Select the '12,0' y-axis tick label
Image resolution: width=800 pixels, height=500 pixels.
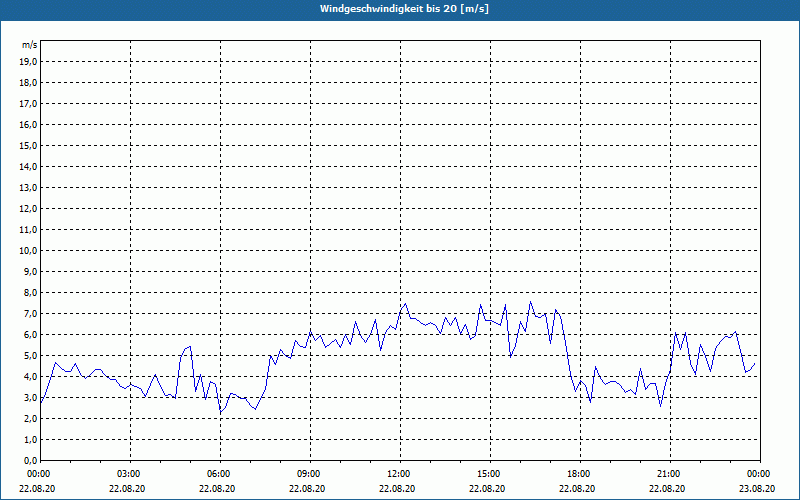[28, 209]
